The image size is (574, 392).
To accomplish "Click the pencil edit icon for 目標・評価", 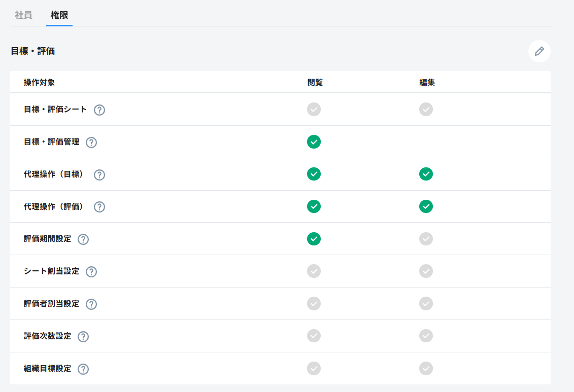I will [x=539, y=51].
